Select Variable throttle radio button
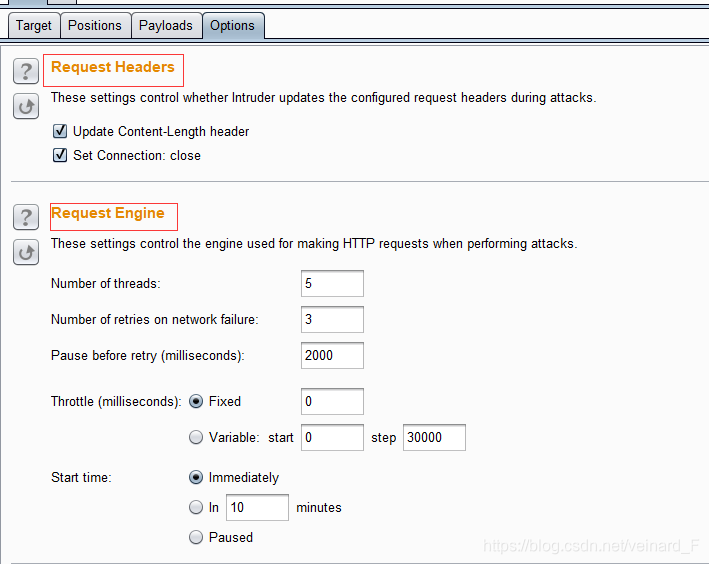709x564 pixels. pos(196,437)
